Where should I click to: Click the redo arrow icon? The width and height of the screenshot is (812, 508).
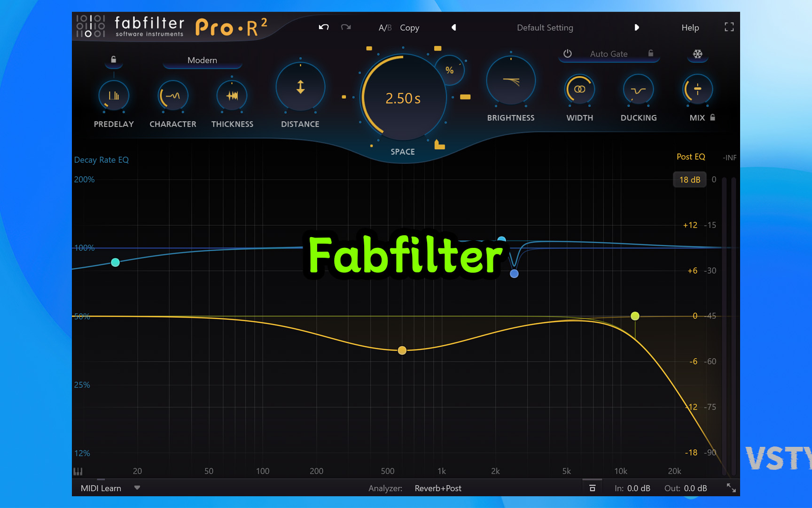point(346,27)
